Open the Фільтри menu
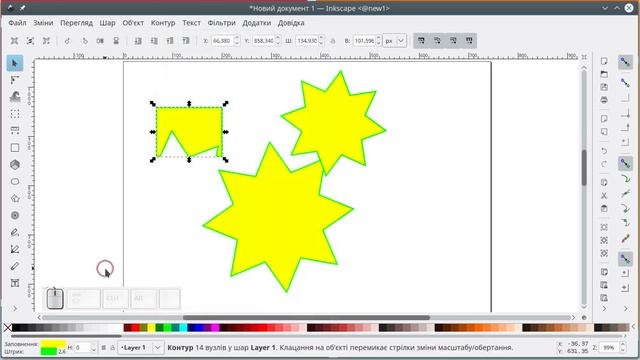 222,23
